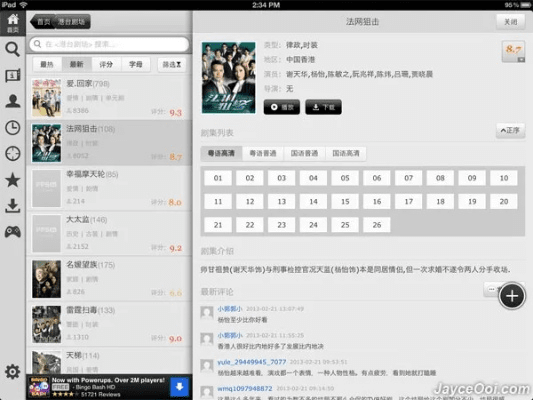This screenshot has width=533, height=400.
Task: Select episode 10
Action: click(504, 178)
